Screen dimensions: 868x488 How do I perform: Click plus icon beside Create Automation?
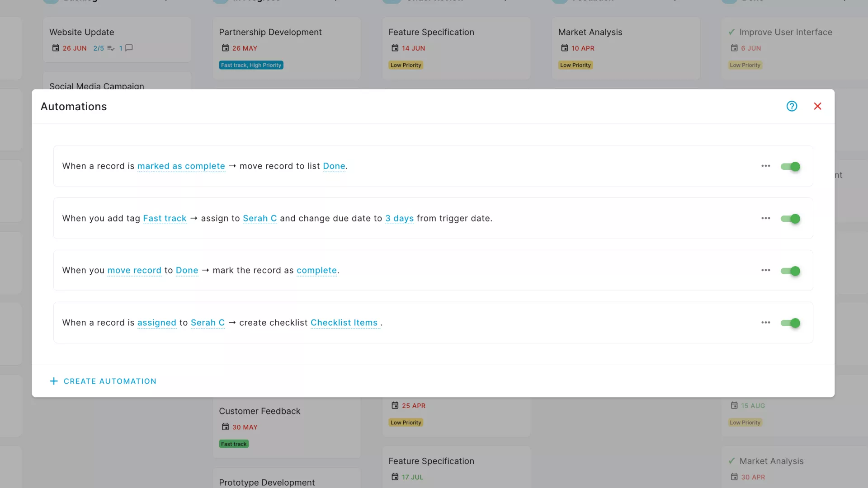click(x=54, y=381)
